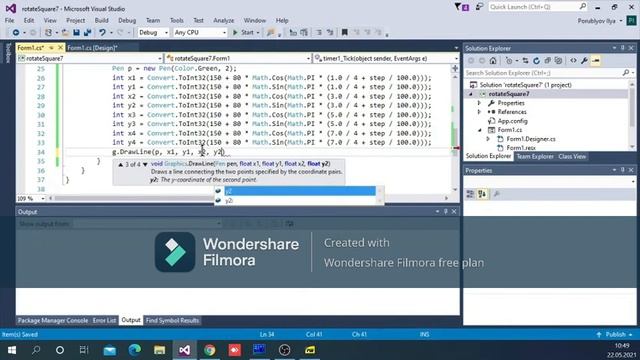Screen dimensions: 640x360
Task: Click the feedback icon in the title bar
Action: (480, 7)
